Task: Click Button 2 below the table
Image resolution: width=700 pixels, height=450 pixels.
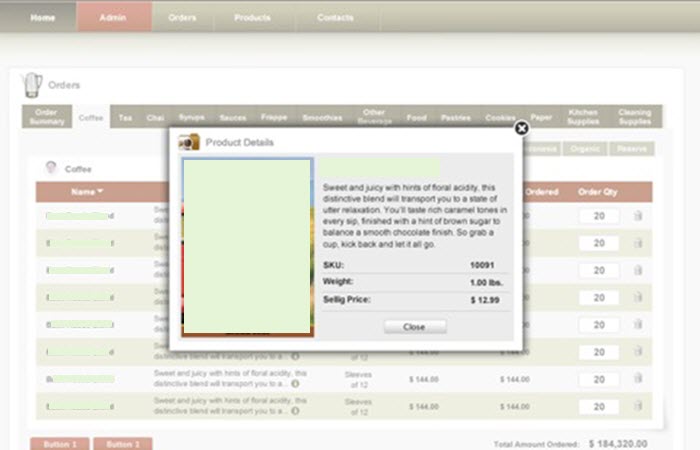Action: pyautogui.click(x=123, y=444)
